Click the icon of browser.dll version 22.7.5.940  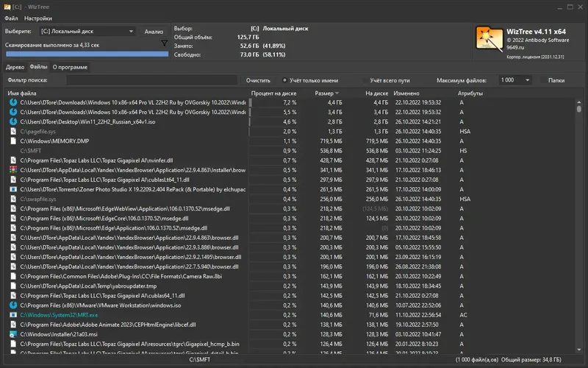13,266
